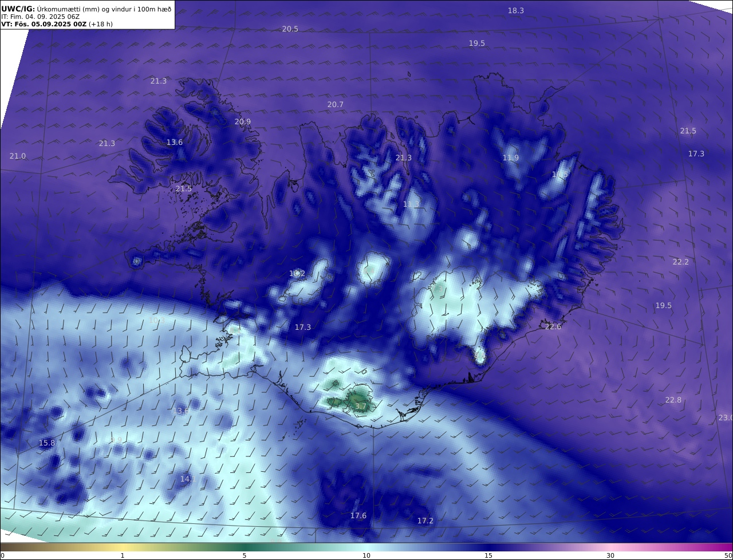This screenshot has height=560, width=733.
Task: Click the 18.3 value on the map
Action: [516, 10]
